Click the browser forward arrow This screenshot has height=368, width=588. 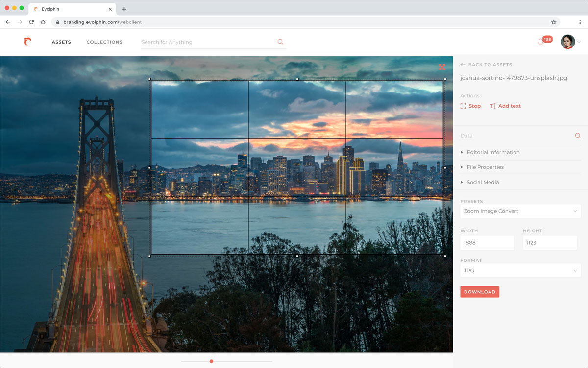(20, 22)
